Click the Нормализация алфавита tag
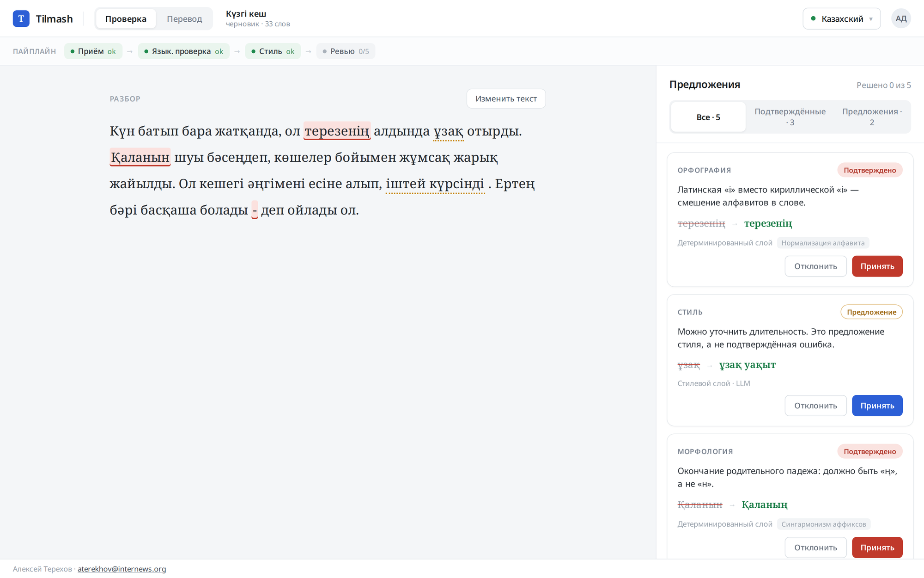This screenshot has height=578, width=924. coord(823,243)
